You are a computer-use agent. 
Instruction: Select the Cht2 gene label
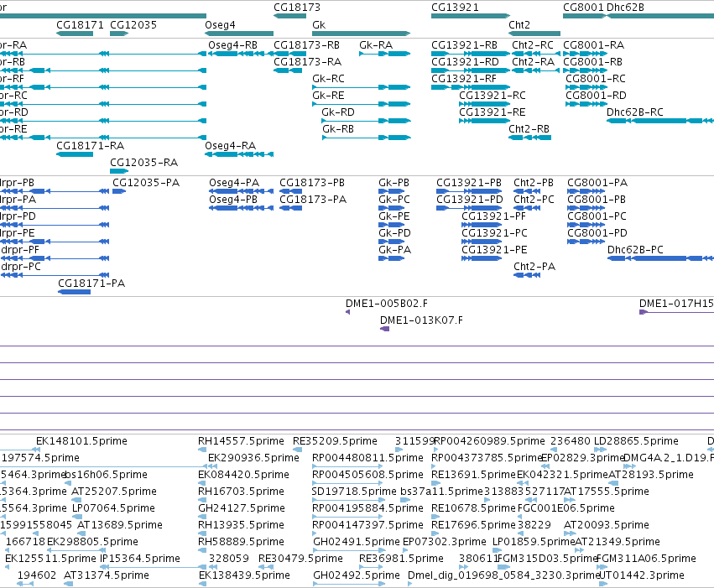coord(519,25)
